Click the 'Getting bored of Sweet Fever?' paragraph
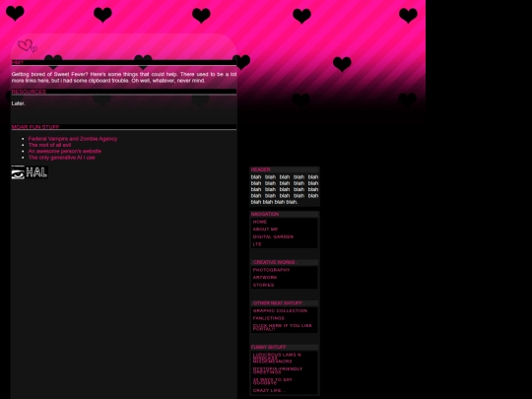 click(x=124, y=78)
